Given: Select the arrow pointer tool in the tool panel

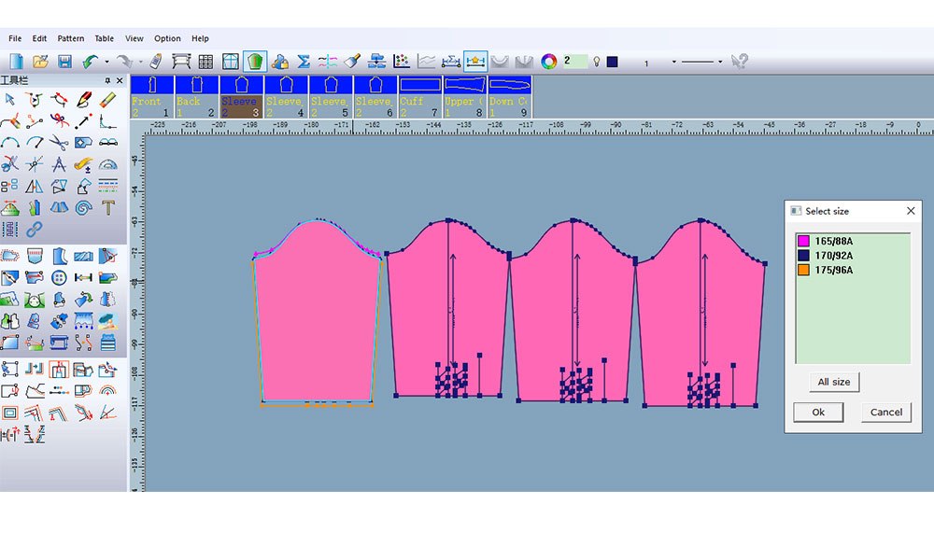Looking at the screenshot, I should [x=9, y=100].
